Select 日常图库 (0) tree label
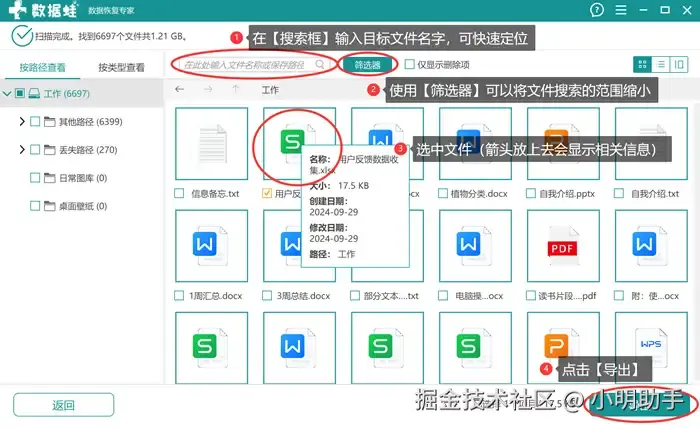This screenshot has height=428, width=700. click(83, 178)
